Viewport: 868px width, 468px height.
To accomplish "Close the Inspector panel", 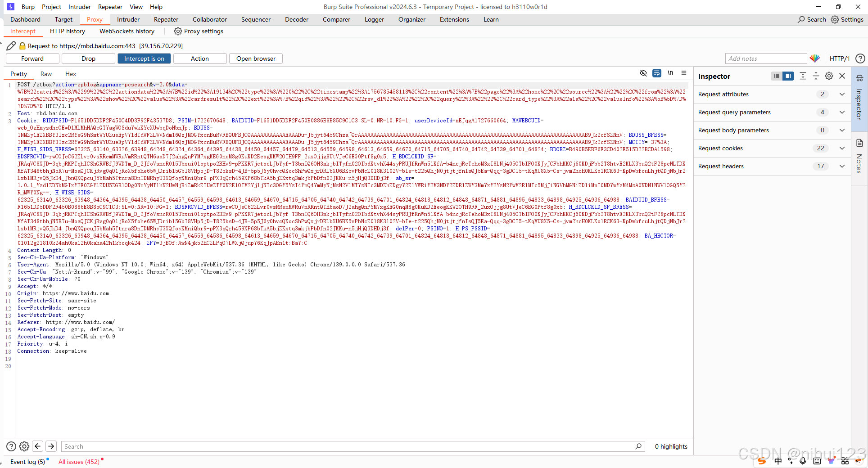I will (842, 76).
